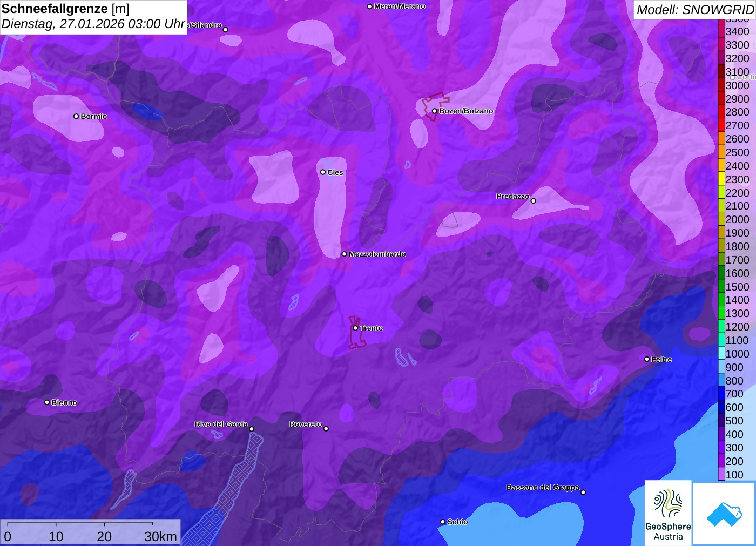Click the "800" legend value
Screen dimensions: 756x546
734,381
